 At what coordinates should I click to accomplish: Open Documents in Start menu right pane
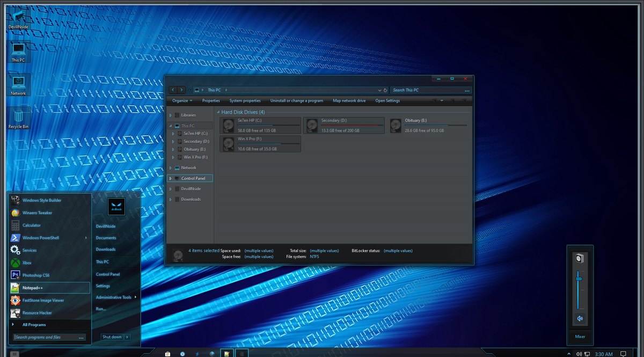tap(106, 237)
